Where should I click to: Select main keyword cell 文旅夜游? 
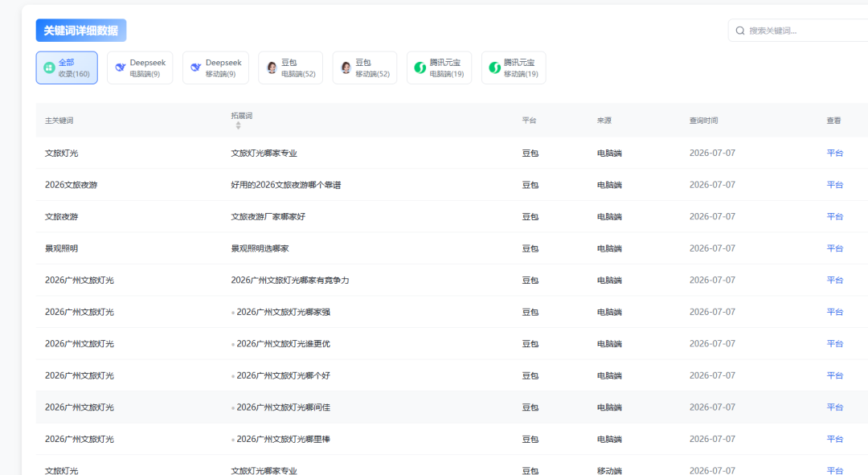(x=61, y=216)
